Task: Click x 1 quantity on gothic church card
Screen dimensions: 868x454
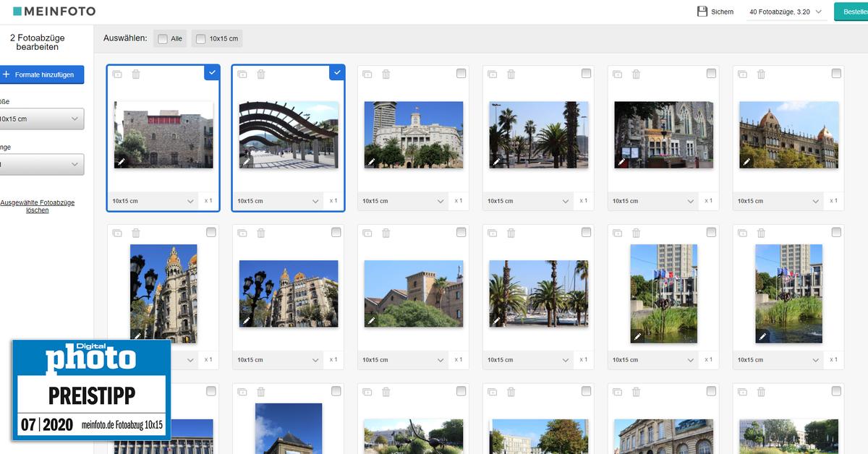Action: pos(709,201)
